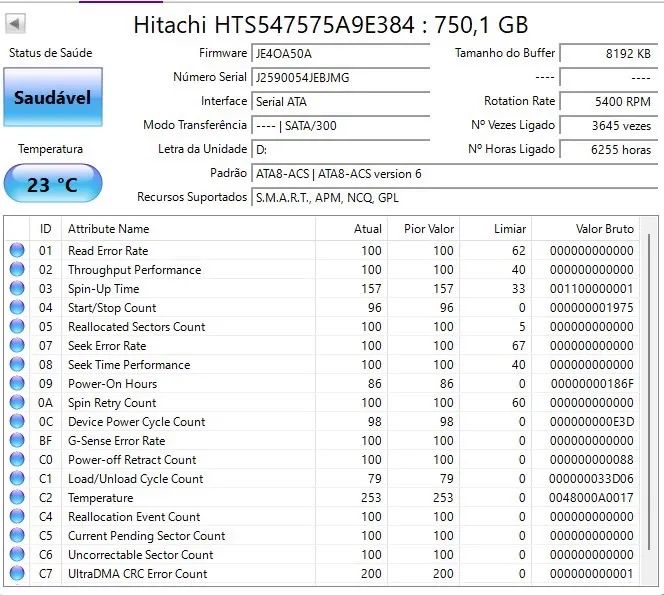Select the empty dashed field under buffer size
The height and width of the screenshot is (595, 664).
pyautogui.click(x=609, y=78)
